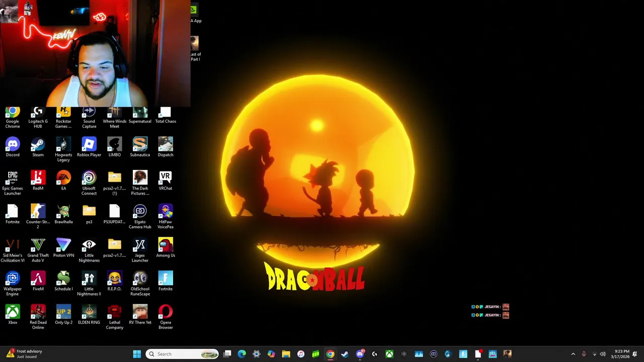644x362 pixels.
Task: Select LIMBO desktop icon
Action: click(114, 147)
